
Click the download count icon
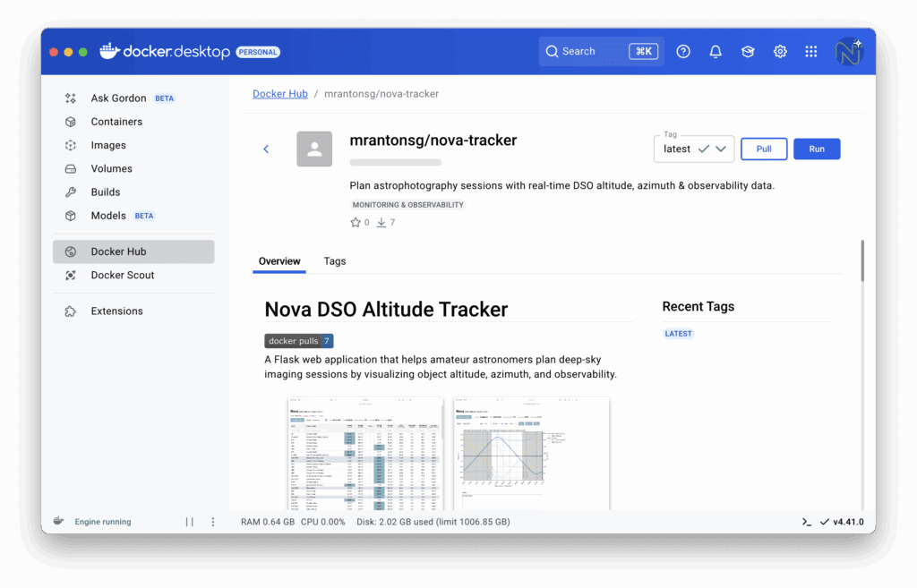[x=381, y=222]
